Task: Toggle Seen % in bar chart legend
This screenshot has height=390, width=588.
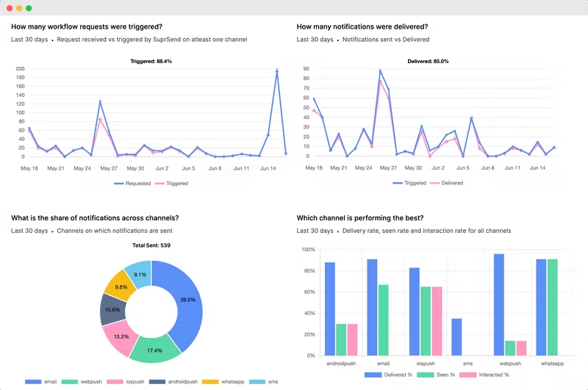Action: coord(436,375)
